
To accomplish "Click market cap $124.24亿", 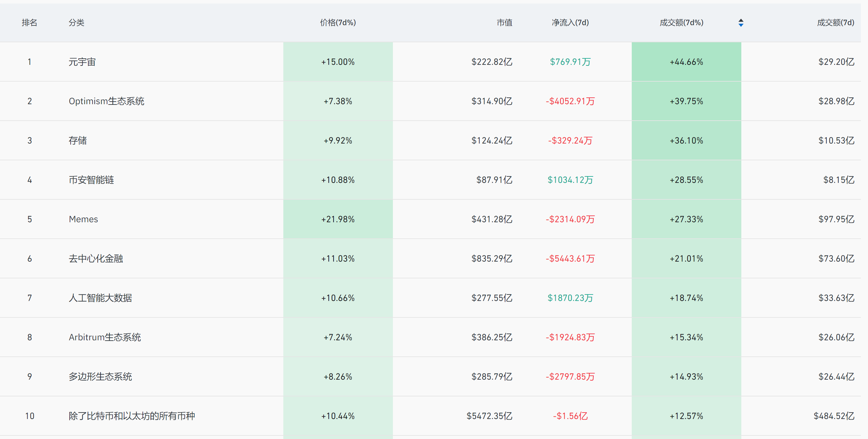I will pyautogui.click(x=492, y=141).
